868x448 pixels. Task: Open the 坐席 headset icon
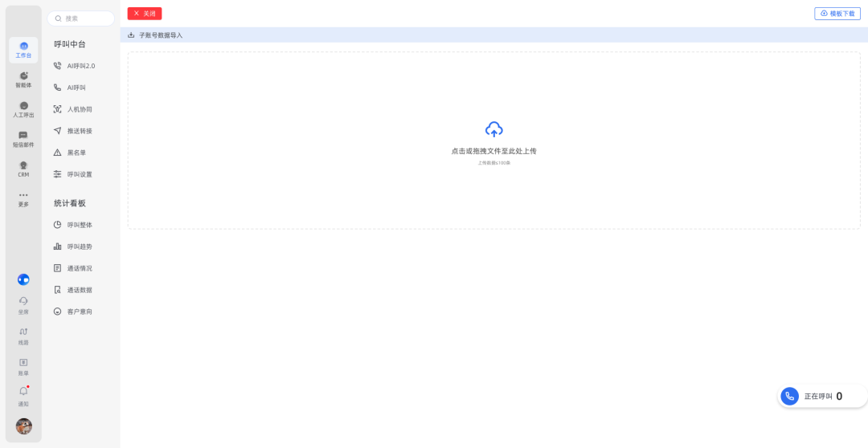coord(23,304)
